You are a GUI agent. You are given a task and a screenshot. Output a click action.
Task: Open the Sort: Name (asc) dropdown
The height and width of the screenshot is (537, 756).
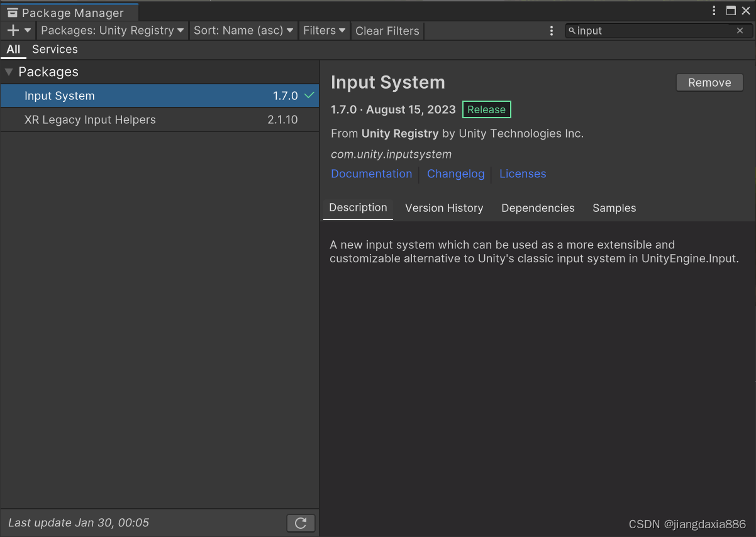(243, 30)
